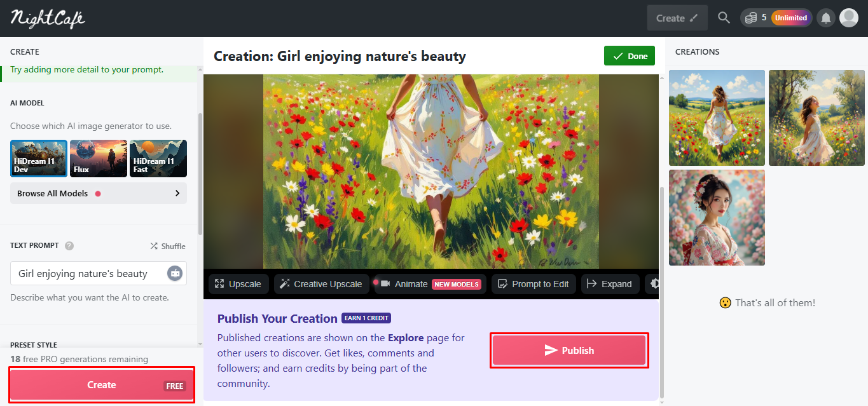
Task: Publish the creation
Action: click(x=568, y=349)
